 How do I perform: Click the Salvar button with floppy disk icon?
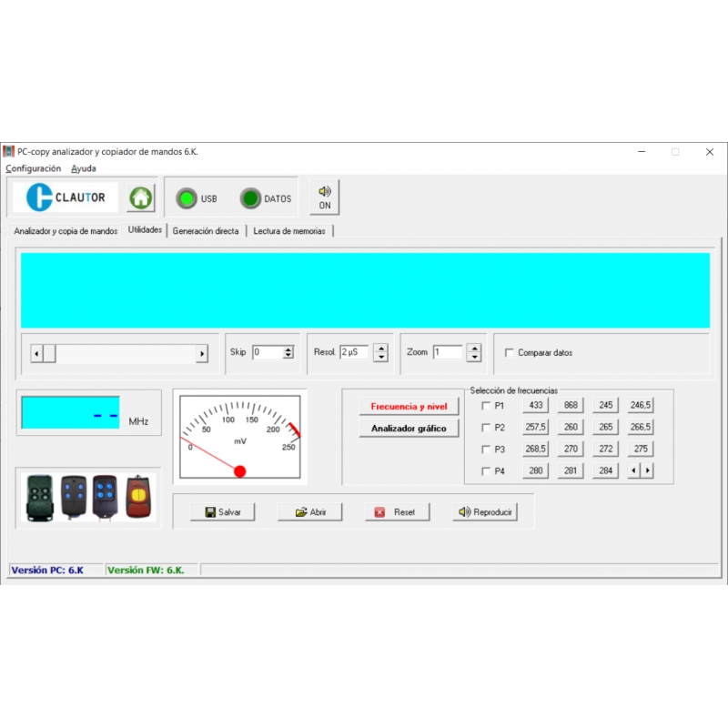coord(222,511)
